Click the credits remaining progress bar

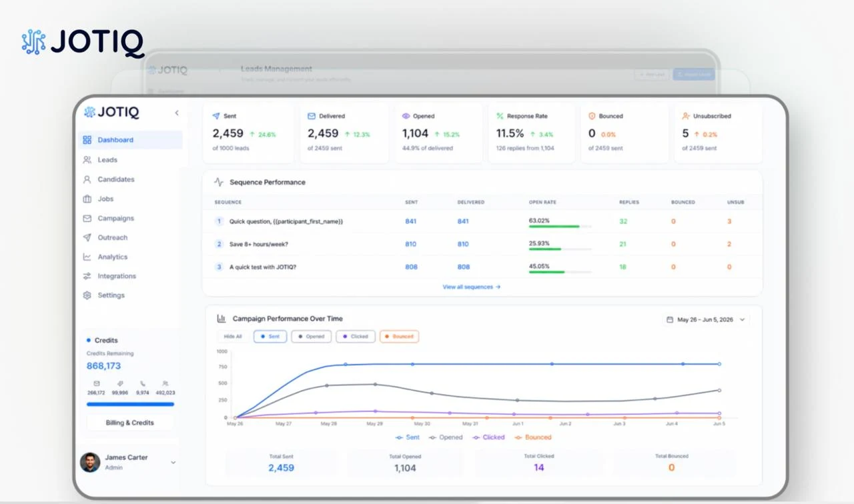click(x=130, y=404)
